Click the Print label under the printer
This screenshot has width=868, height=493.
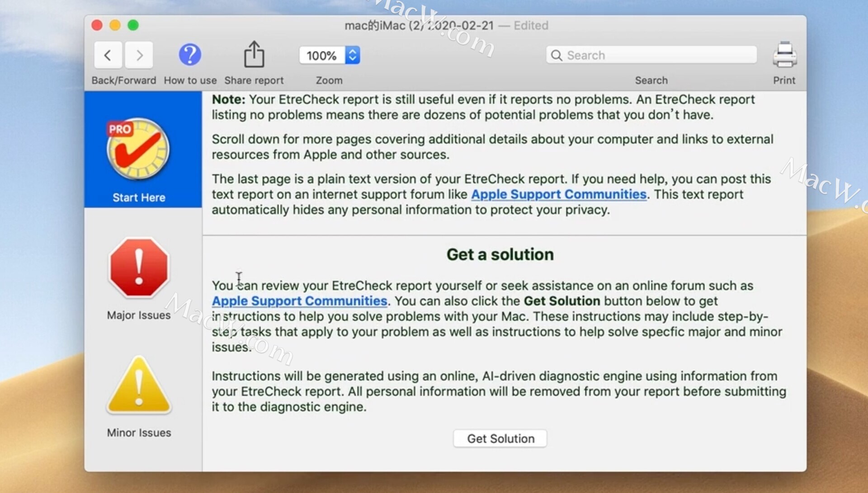[784, 80]
